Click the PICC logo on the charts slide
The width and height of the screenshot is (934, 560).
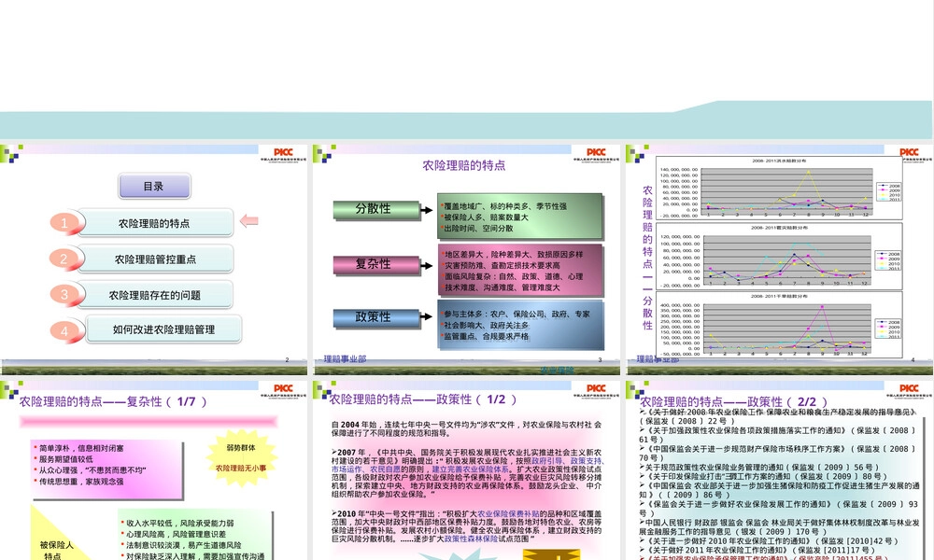pos(909,154)
